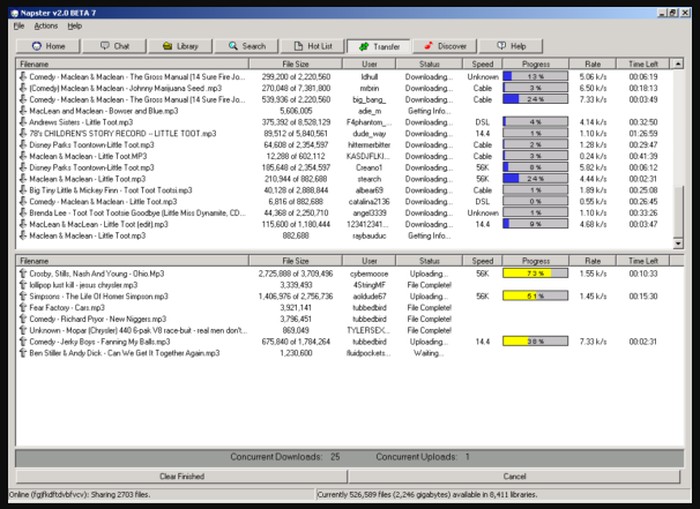Click upload icon beside Fear Factory - Cars.mp3
Image resolution: width=700 pixels, height=509 pixels.
point(23,308)
